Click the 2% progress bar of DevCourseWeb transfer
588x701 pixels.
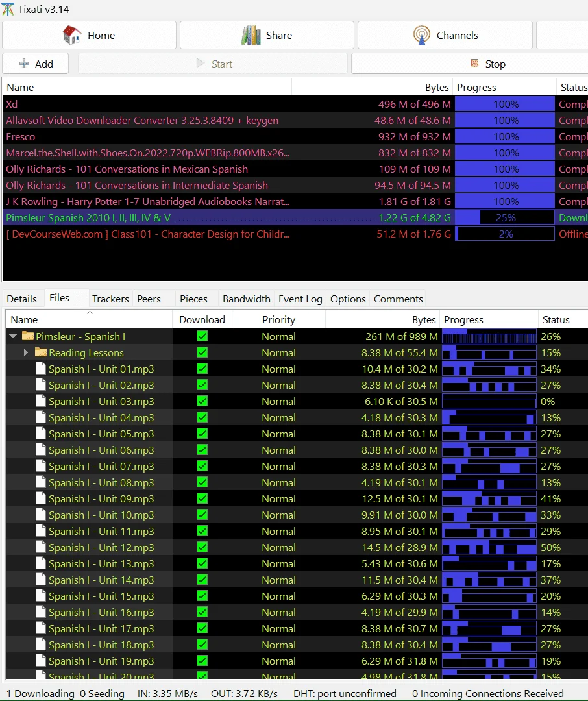pos(505,234)
